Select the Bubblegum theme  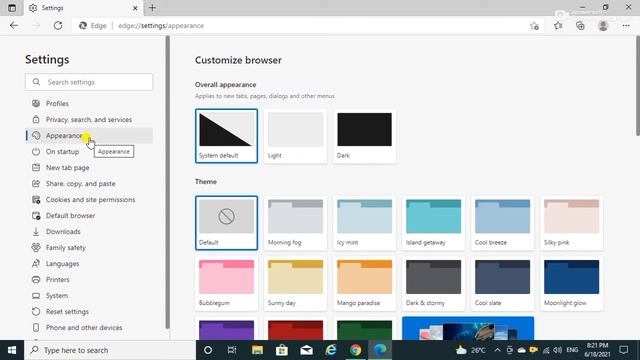pos(227,283)
